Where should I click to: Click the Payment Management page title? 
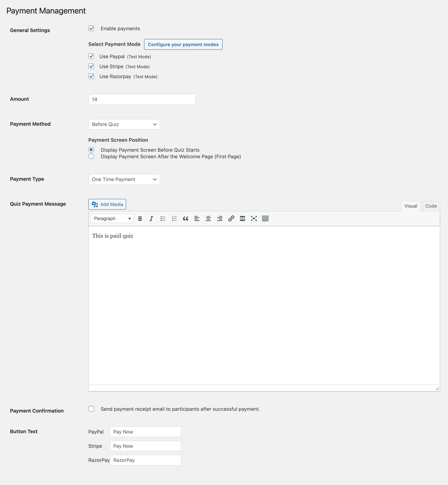tap(46, 11)
